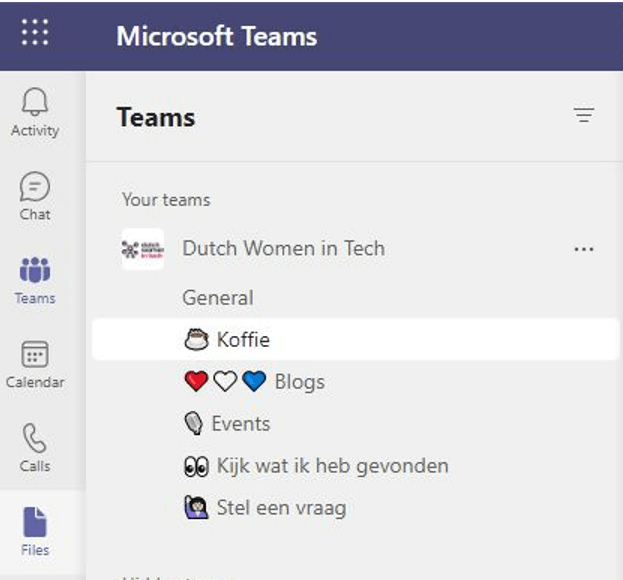
Task: Click the Your teams section label
Action: click(166, 200)
